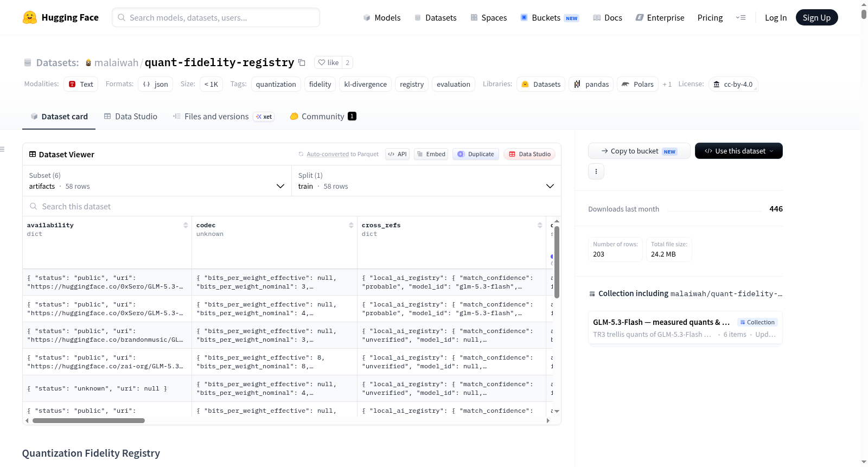Click the table scroll-left arrow
The width and height of the screenshot is (868, 467).
click(27, 420)
